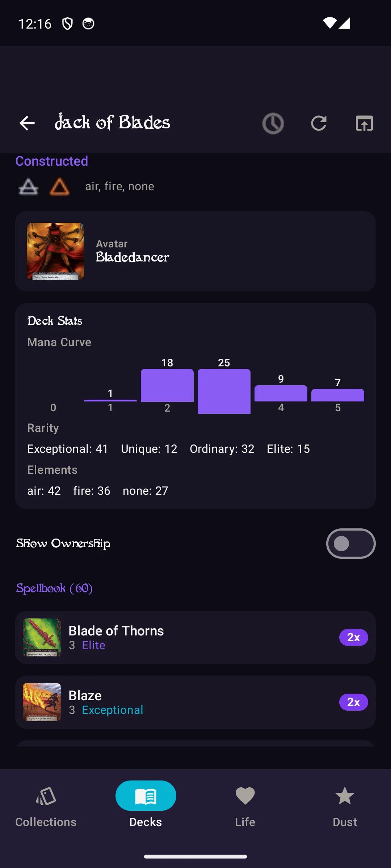The height and width of the screenshot is (868, 391).
Task: Click the 2x badge on Blaze
Action: (x=353, y=702)
